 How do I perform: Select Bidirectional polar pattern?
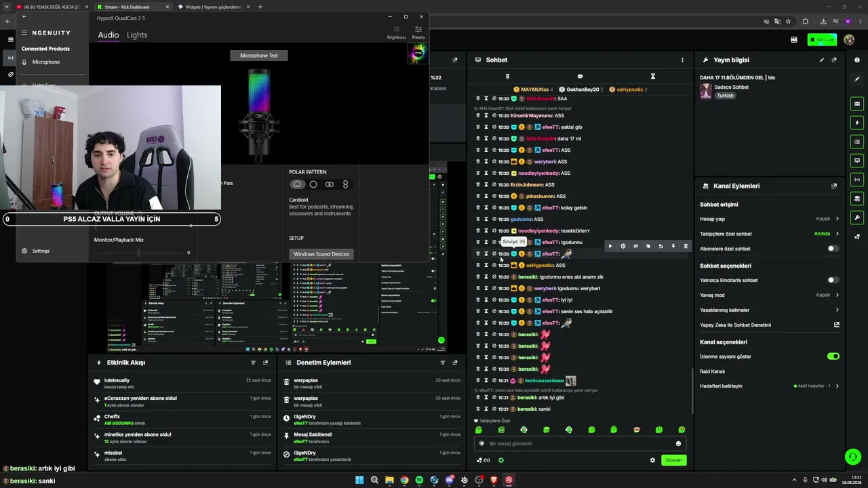point(345,184)
